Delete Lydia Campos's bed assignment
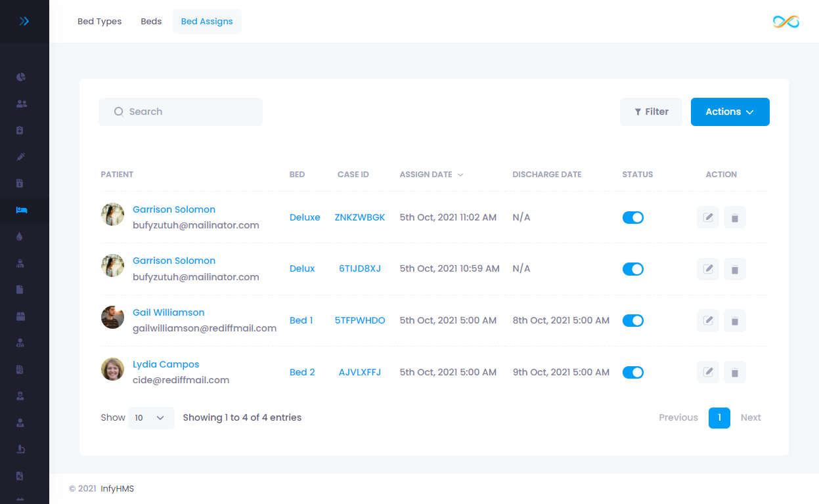This screenshot has width=819, height=504. click(x=734, y=372)
